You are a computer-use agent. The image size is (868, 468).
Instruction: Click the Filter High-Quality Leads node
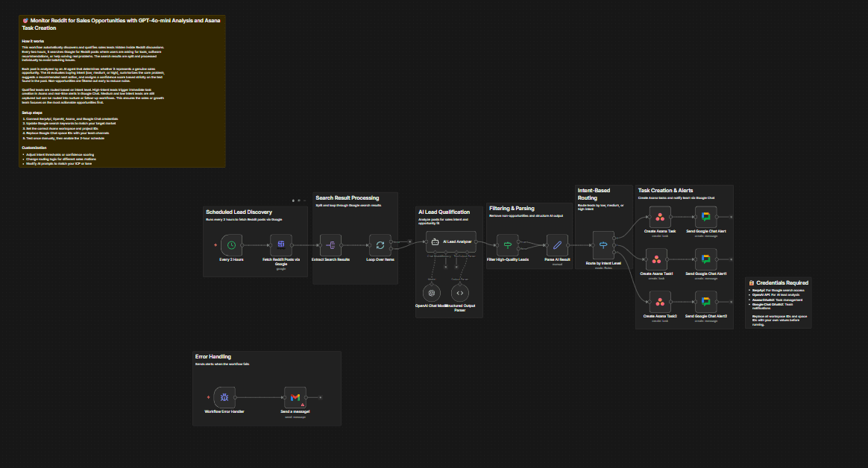coord(508,244)
